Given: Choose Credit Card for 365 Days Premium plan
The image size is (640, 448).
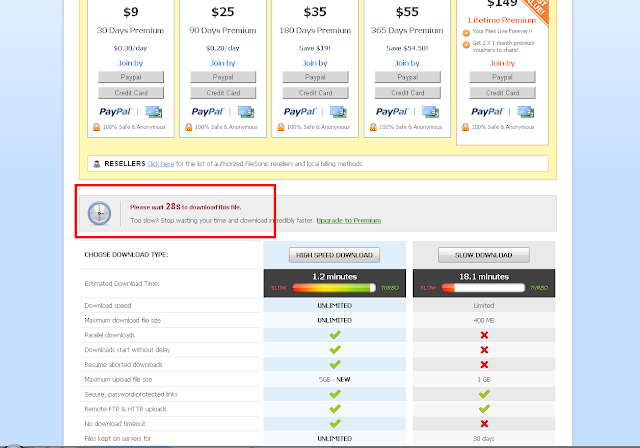Looking at the screenshot, I should coord(407,93).
